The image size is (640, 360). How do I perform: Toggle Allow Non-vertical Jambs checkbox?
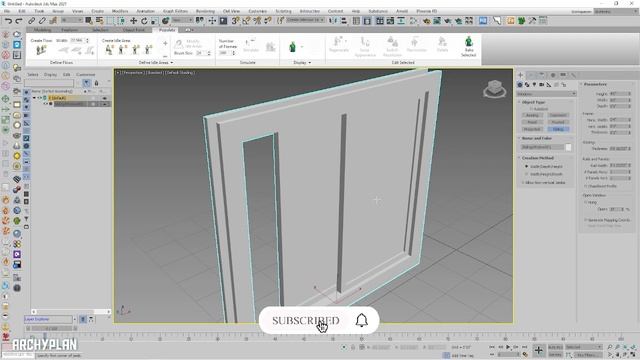point(523,182)
